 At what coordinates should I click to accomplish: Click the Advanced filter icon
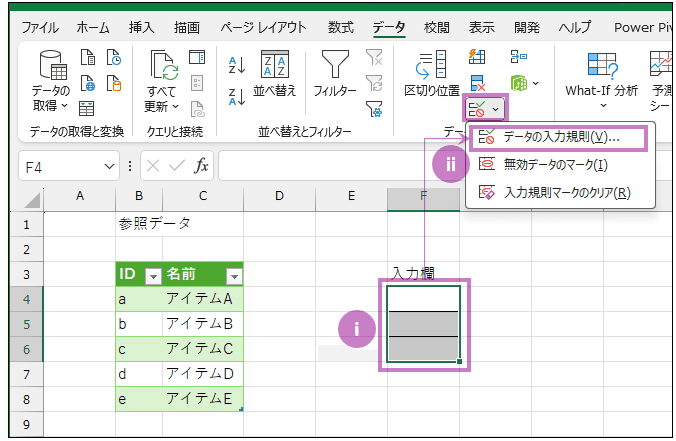374,109
